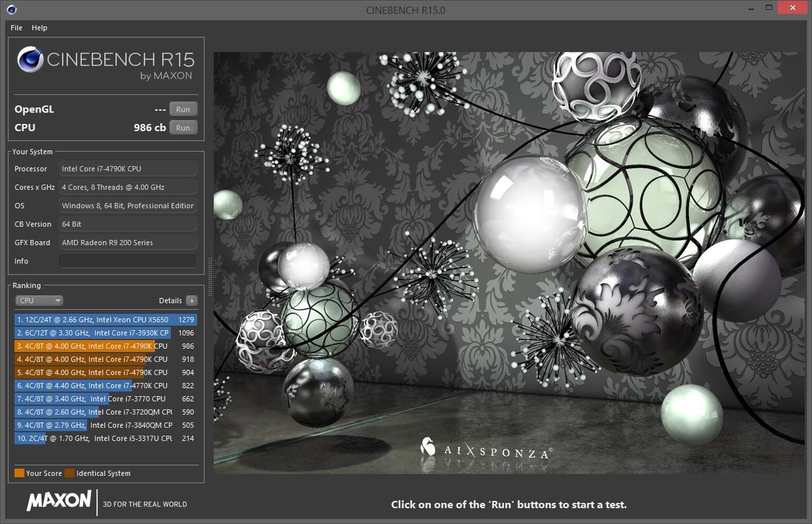Select ranking row Core i7-3840QM

[106, 425]
